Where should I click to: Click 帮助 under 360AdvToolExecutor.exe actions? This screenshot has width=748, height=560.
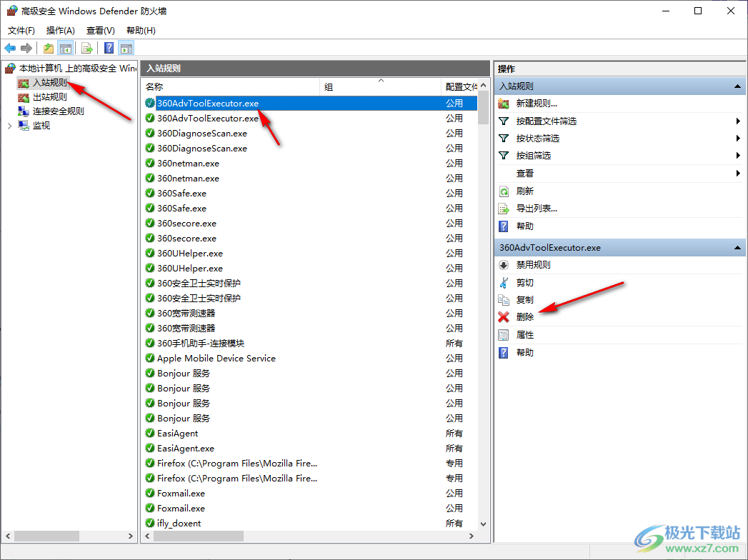tap(525, 353)
